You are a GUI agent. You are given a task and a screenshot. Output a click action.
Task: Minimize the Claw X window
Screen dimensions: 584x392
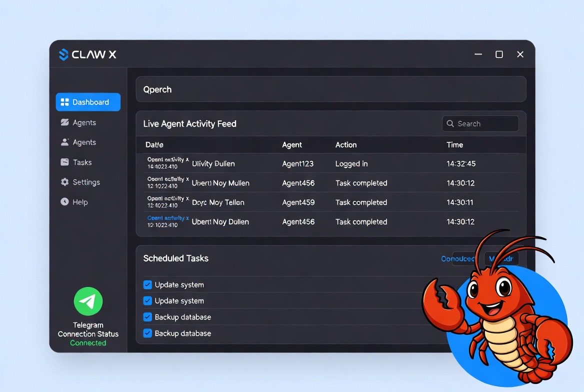pyautogui.click(x=478, y=54)
